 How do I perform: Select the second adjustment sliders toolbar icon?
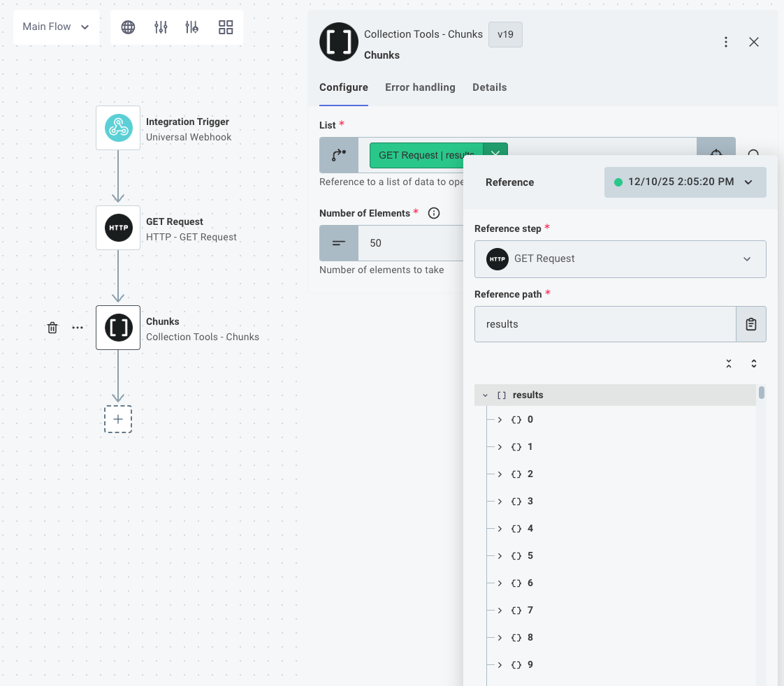pyautogui.click(x=192, y=27)
